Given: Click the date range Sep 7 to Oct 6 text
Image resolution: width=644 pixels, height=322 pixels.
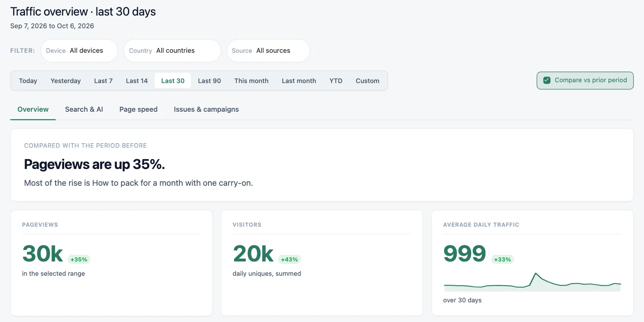Looking at the screenshot, I should (52, 26).
